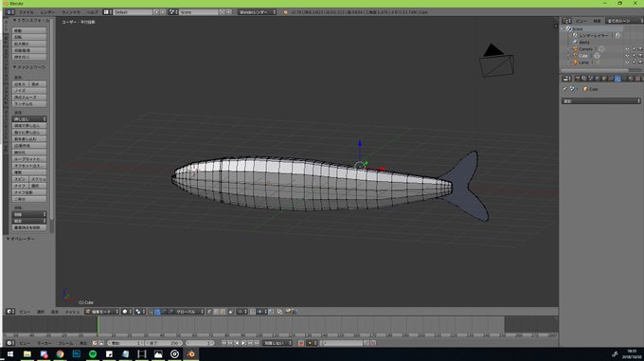
Task: Toggle limit selection to visible icon
Action: click(x=230, y=312)
